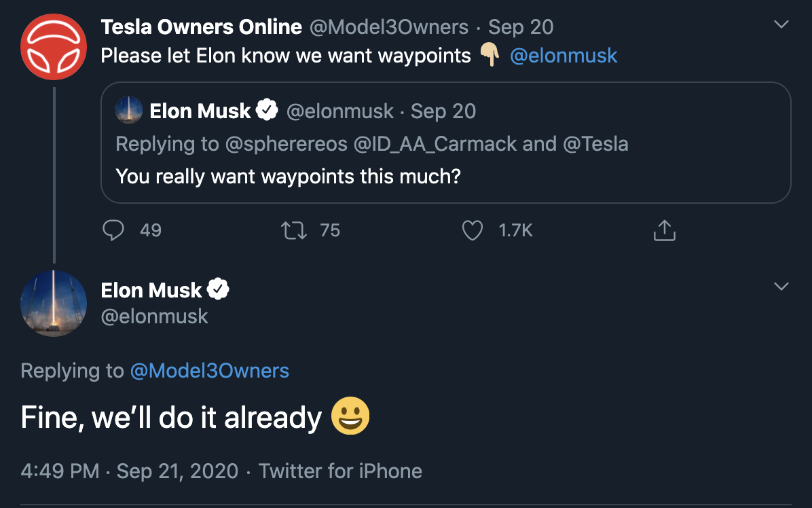Click the 4:49 PM Sep 21, 2020 timestamp
This screenshot has height=508, width=812.
130,471
